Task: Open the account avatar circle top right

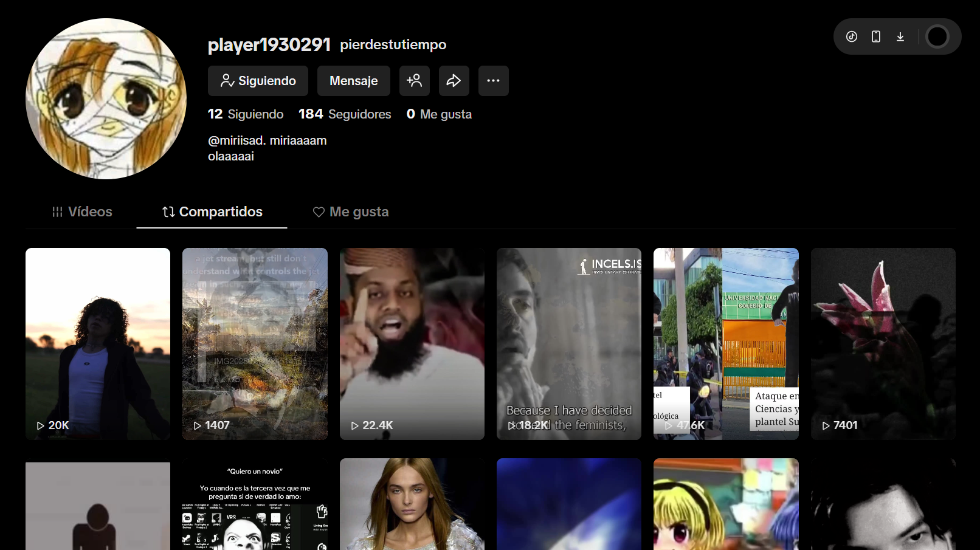Action: pyautogui.click(x=937, y=36)
